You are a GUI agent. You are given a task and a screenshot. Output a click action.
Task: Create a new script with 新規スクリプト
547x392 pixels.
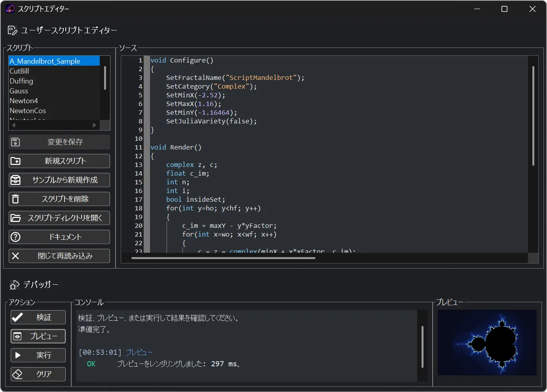[59, 161]
